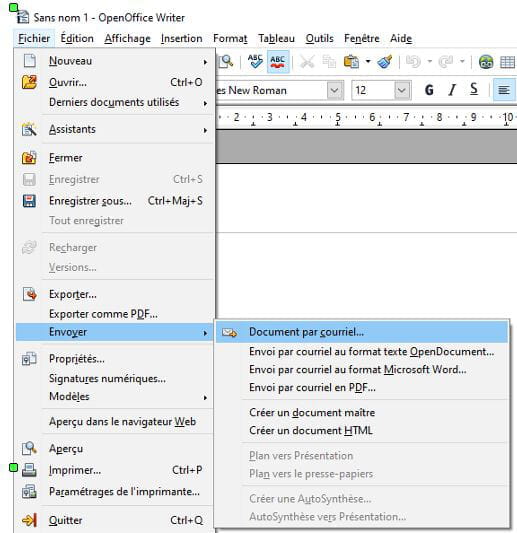This screenshot has height=533, width=517.
Task: Expand Derniers documents utilisés submenu
Action: coord(205,103)
